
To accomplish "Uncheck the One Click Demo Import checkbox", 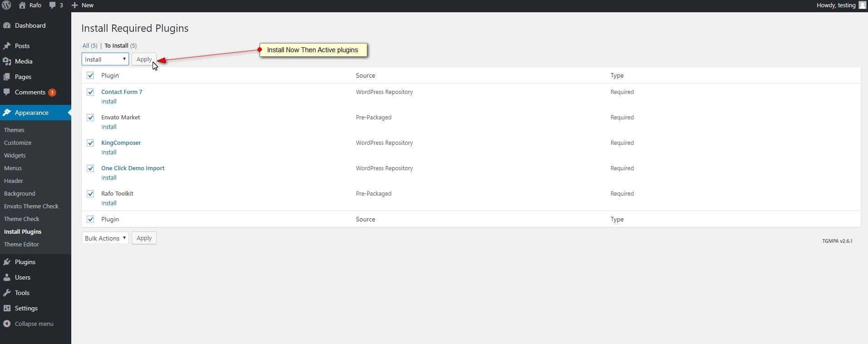I will tap(90, 168).
